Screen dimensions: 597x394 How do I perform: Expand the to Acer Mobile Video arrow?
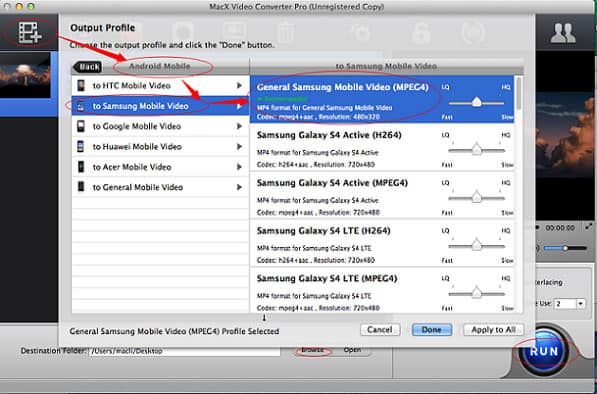pyautogui.click(x=239, y=167)
